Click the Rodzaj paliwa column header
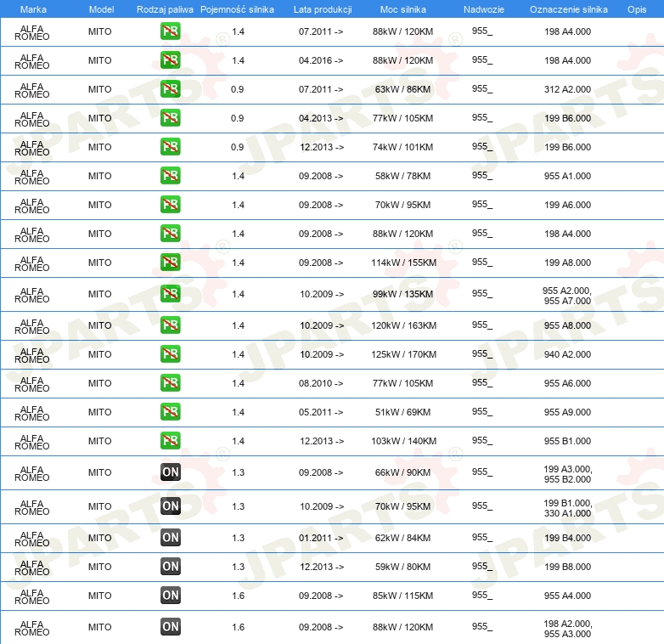This screenshot has width=664, height=644. coord(165,9)
